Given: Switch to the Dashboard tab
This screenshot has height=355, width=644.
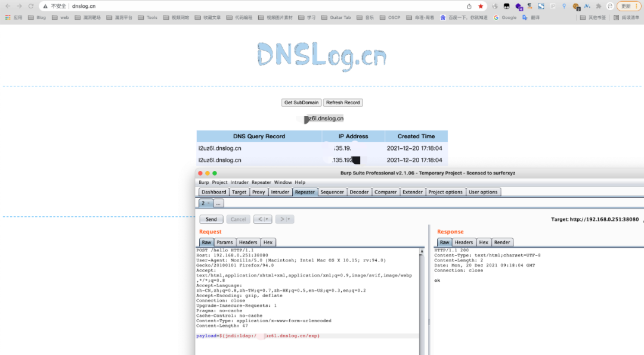Looking at the screenshot, I should coord(213,192).
